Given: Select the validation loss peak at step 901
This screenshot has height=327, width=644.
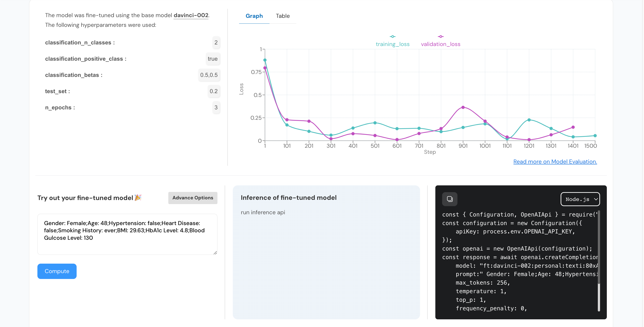Looking at the screenshot, I should tap(463, 107).
